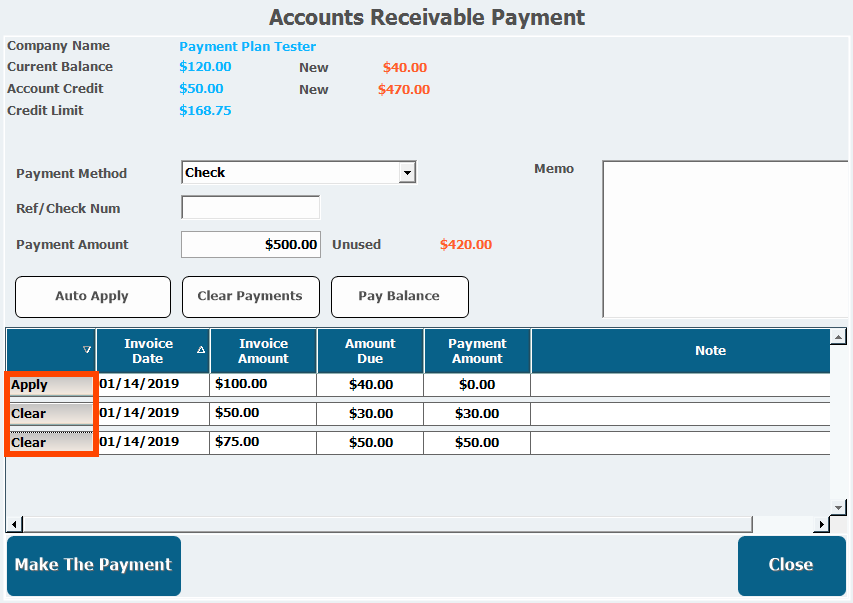Click inside the Memo text box

pos(724,238)
